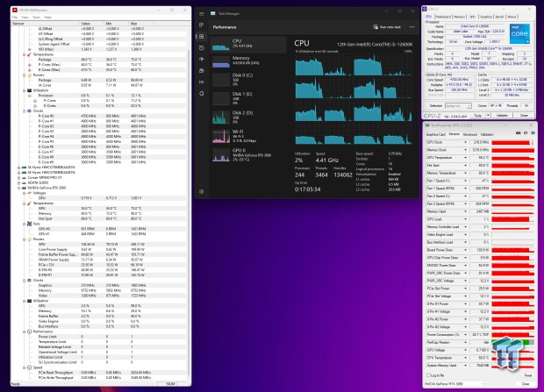Open Details icon in Task Manager sidebar
This screenshot has height=392, width=544.
pyautogui.click(x=202, y=82)
